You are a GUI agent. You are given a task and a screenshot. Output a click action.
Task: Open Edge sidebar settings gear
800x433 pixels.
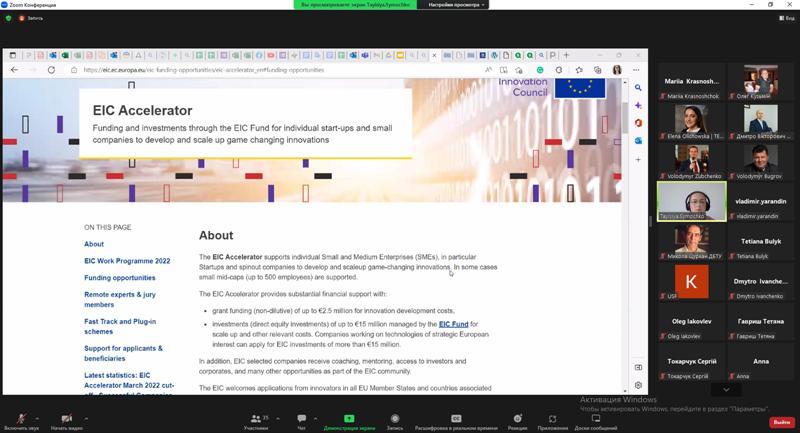(x=638, y=385)
